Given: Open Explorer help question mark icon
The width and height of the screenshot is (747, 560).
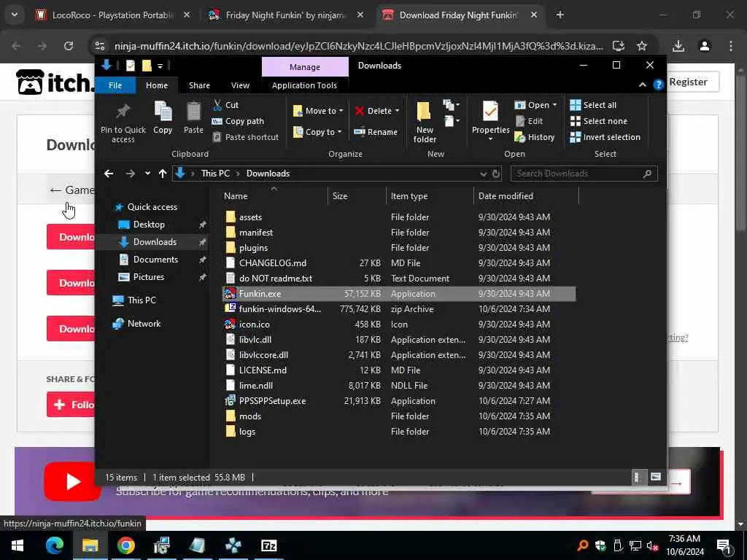Looking at the screenshot, I should point(659,85).
